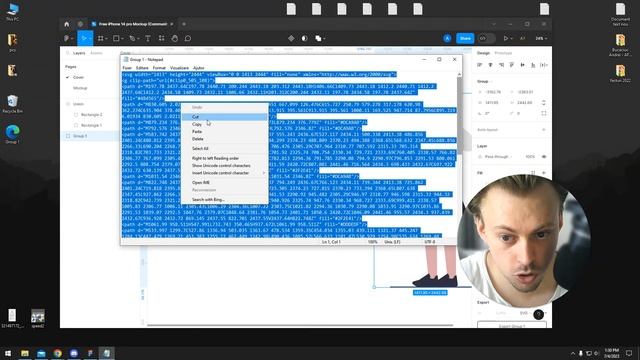Viewport: 640px width, 360px height.
Task: Open the Pen tool dropdown arrow
Action: click(138, 39)
